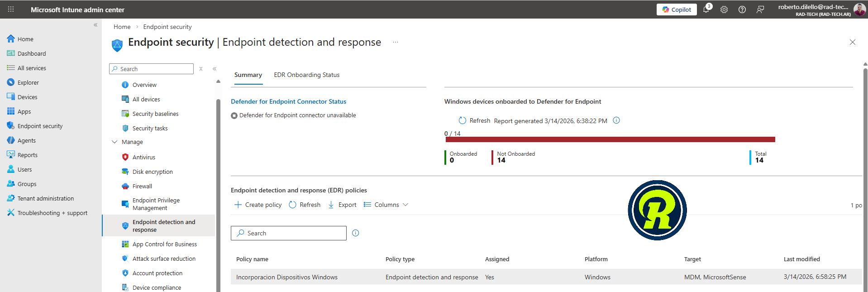
Task: Open the settings gear icon
Action: [724, 10]
